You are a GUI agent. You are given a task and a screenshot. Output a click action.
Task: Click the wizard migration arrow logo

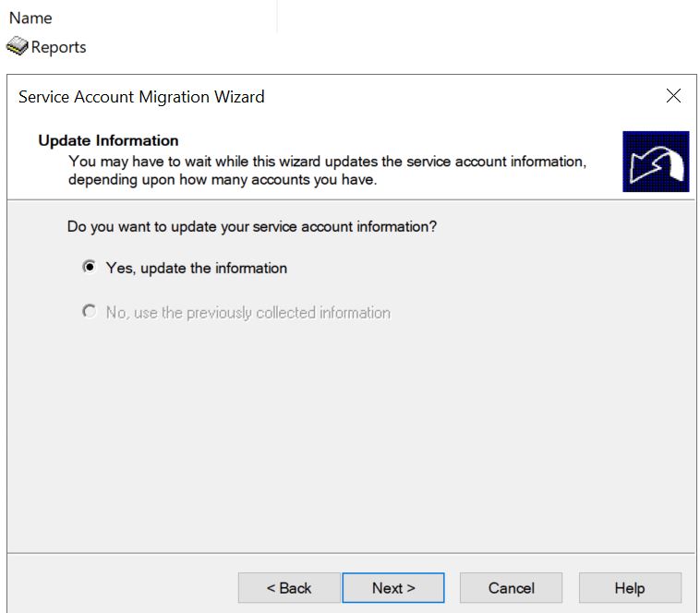[656, 162]
